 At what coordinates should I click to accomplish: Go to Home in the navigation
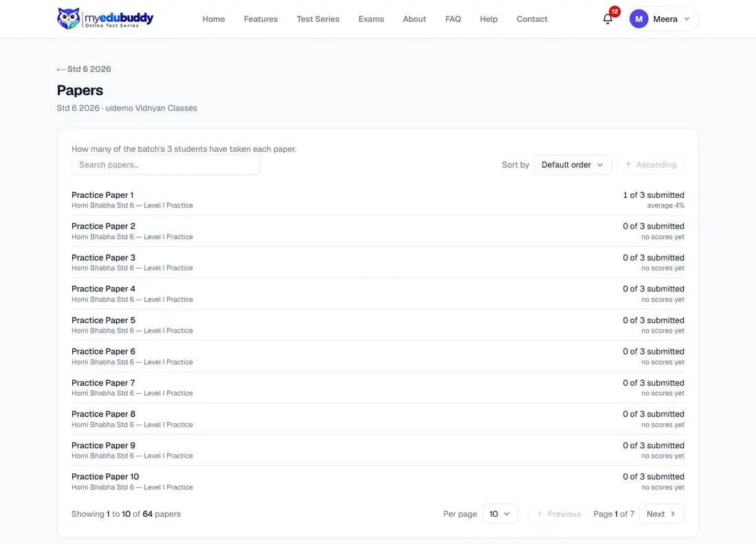point(214,19)
